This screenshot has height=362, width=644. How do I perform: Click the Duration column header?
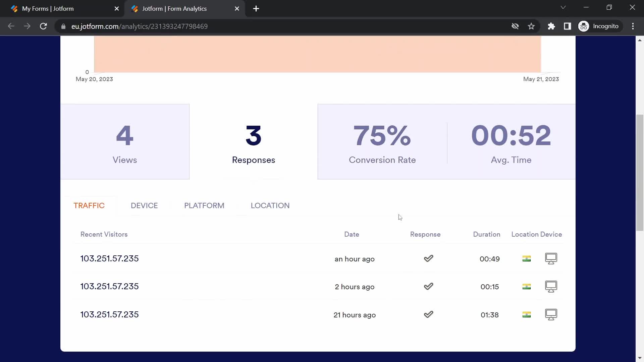coord(487,234)
